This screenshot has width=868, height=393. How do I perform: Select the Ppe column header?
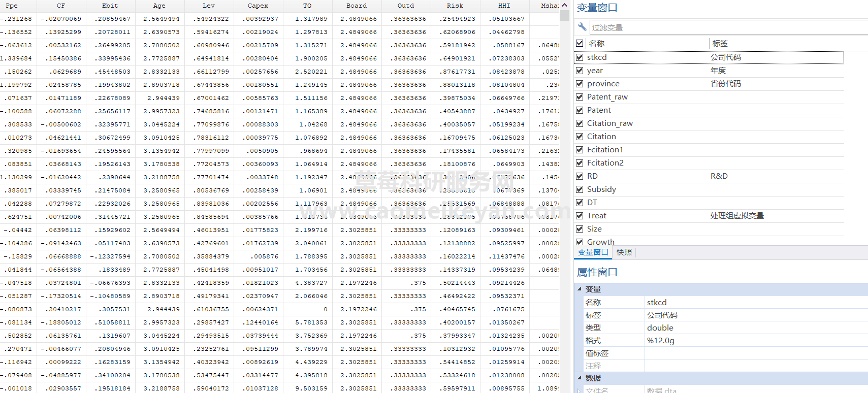(x=12, y=6)
